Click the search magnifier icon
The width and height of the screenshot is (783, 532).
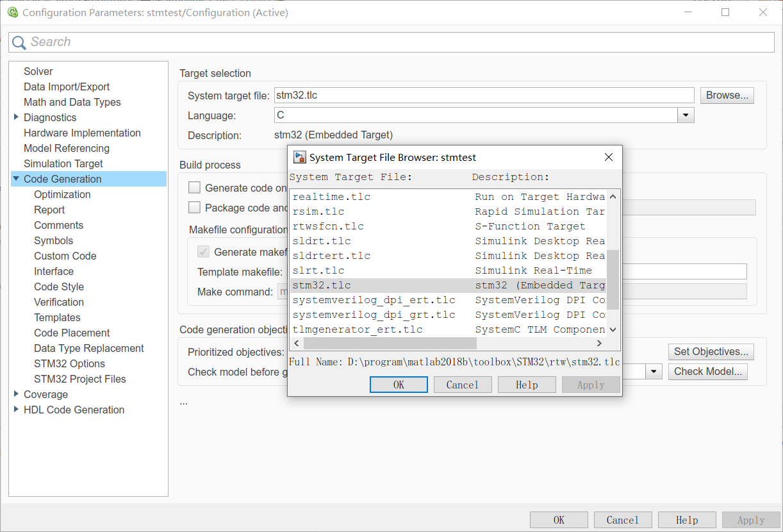[20, 42]
